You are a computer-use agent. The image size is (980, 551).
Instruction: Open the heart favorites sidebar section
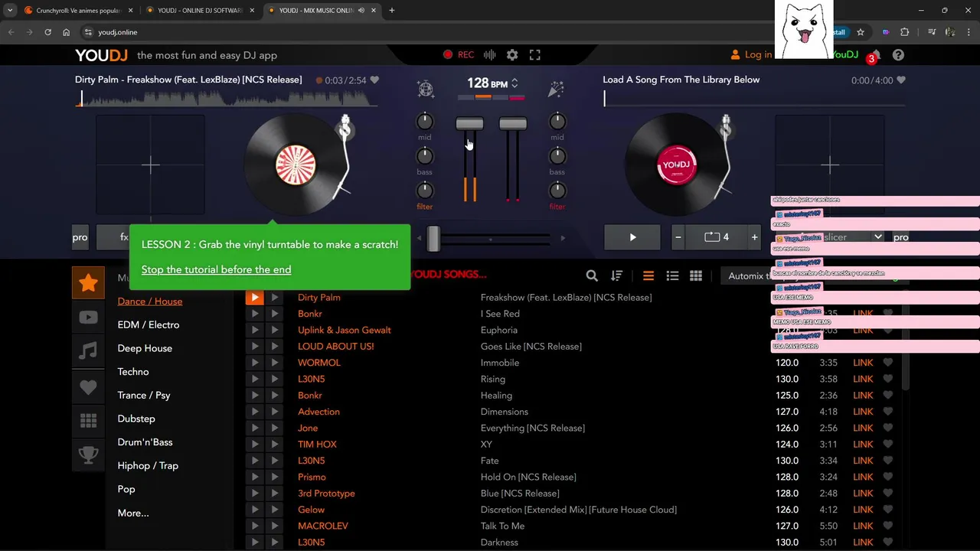[88, 387]
